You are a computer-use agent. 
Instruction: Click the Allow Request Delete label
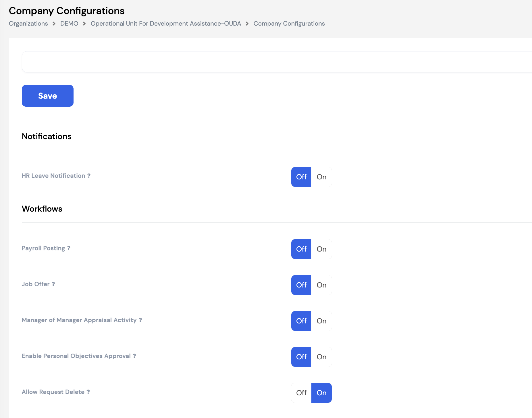point(53,392)
